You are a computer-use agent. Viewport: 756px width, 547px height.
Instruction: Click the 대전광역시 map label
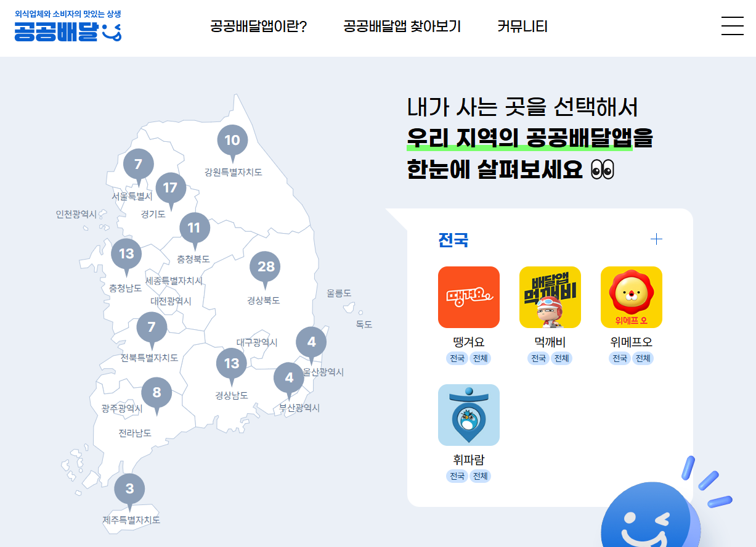[x=171, y=301]
